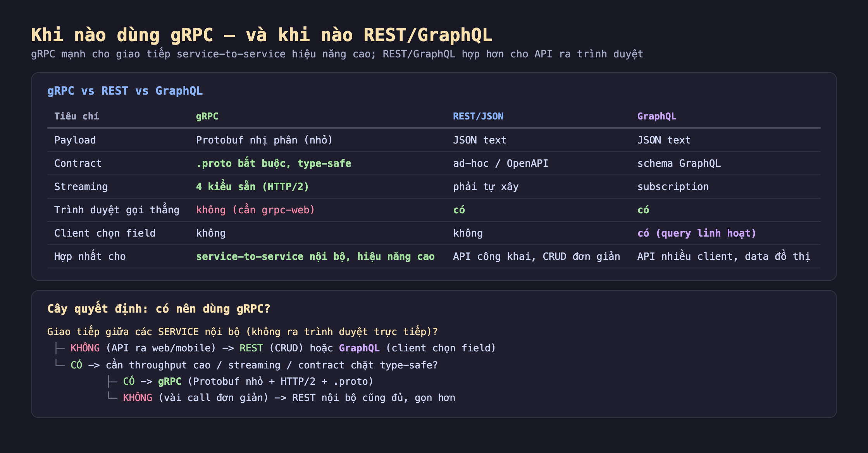Click the 'ad-hoc / OpenAPI' cell
This screenshot has width=868, height=453.
[501, 163]
